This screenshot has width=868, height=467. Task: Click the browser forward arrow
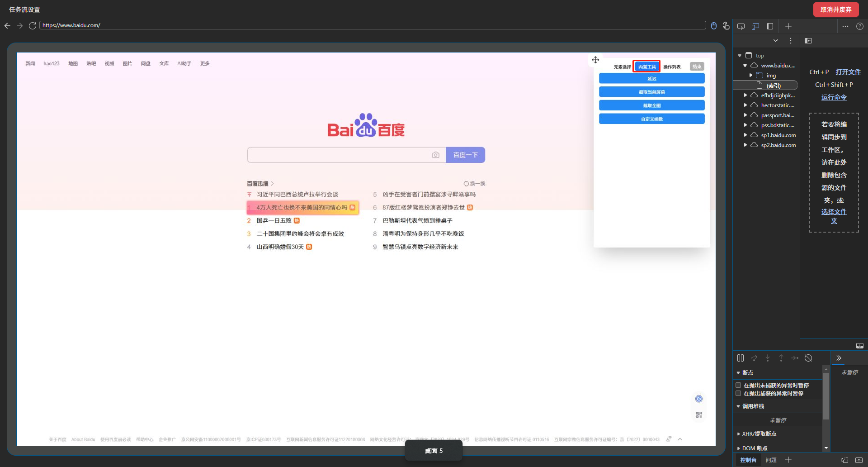coord(20,26)
